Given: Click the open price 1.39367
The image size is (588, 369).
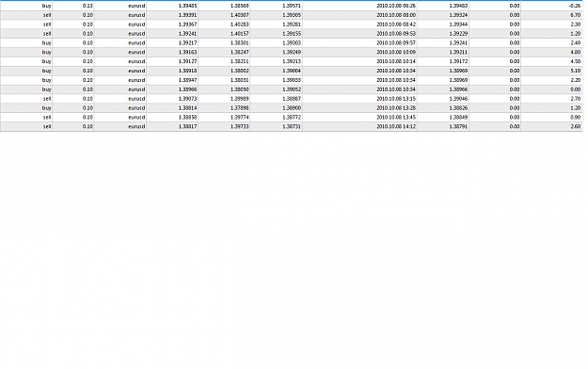Looking at the screenshot, I should tap(187, 24).
